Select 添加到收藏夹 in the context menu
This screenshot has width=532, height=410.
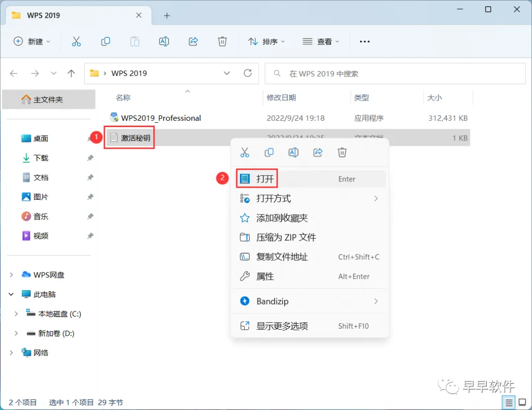(x=310, y=218)
